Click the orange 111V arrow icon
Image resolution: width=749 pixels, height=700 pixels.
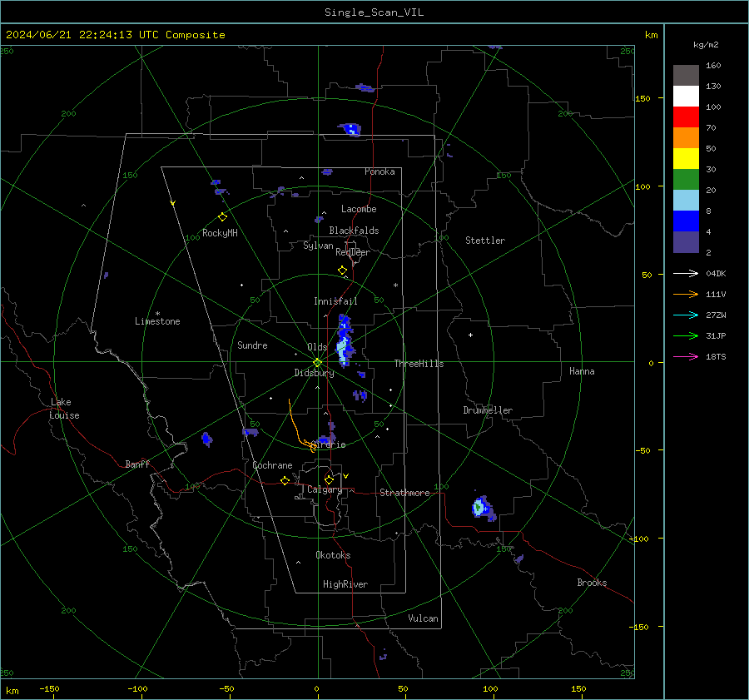click(x=686, y=295)
